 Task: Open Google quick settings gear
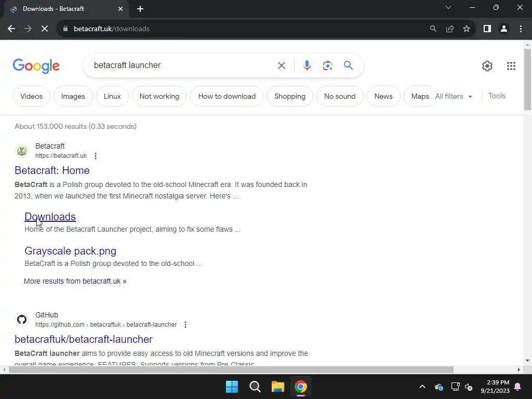pyautogui.click(x=487, y=66)
